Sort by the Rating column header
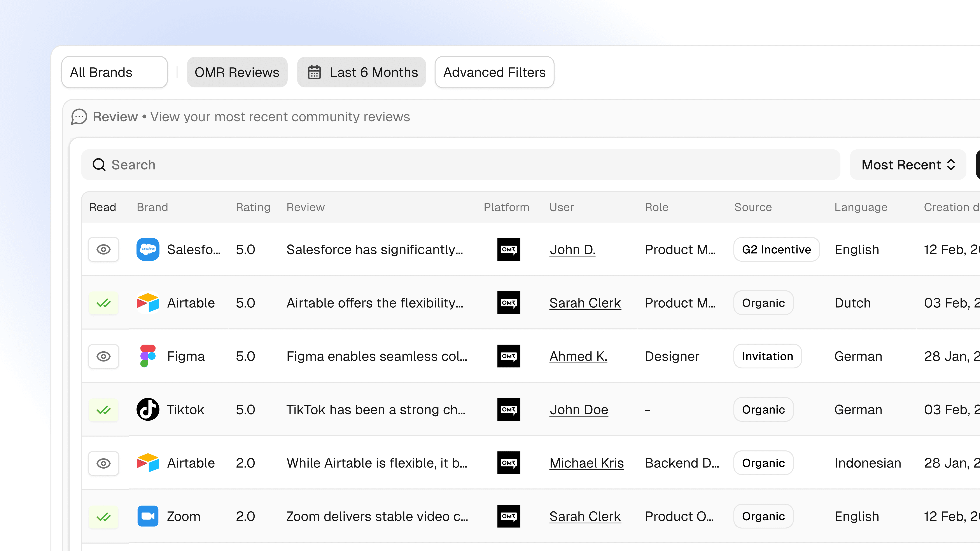The width and height of the screenshot is (980, 551). (x=253, y=207)
